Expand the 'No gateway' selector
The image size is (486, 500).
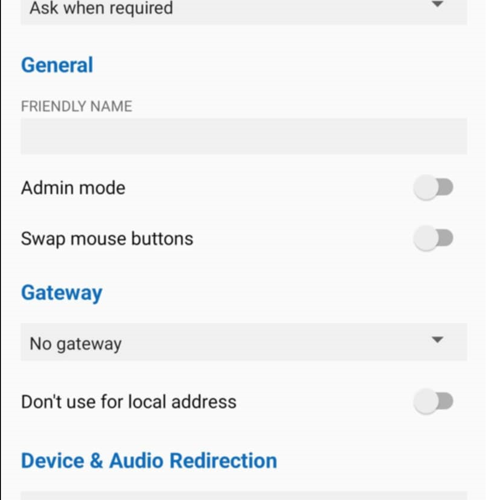244,342
